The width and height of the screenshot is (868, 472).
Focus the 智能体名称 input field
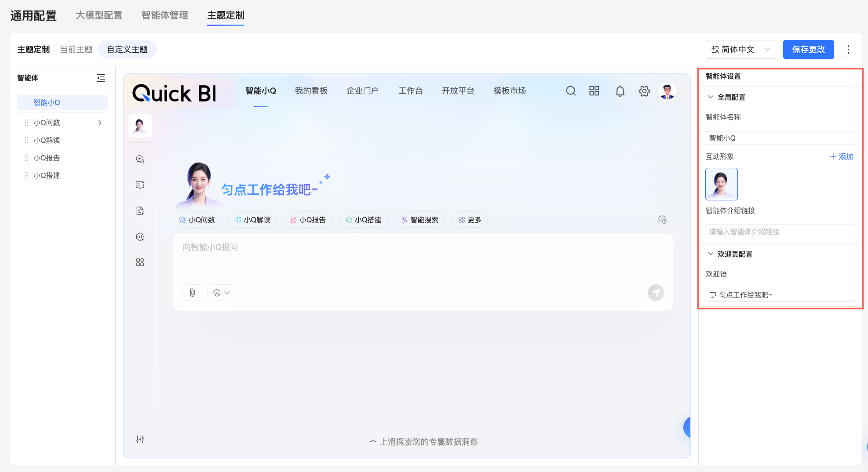coord(780,138)
